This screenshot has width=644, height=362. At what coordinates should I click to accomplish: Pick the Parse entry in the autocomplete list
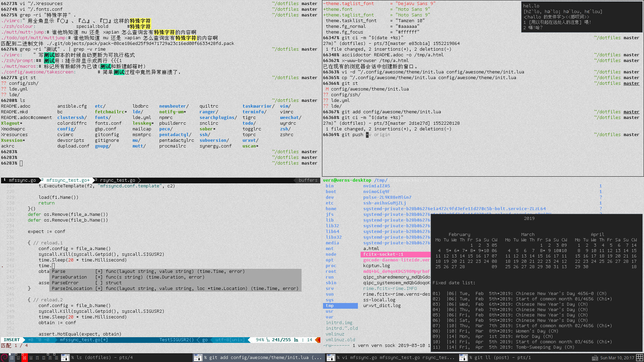coord(59,271)
